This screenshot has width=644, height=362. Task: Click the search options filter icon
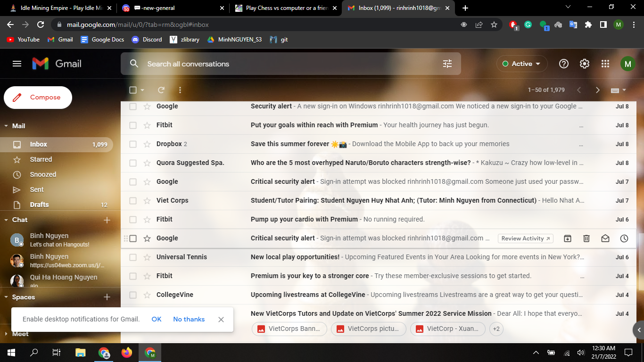pyautogui.click(x=447, y=64)
